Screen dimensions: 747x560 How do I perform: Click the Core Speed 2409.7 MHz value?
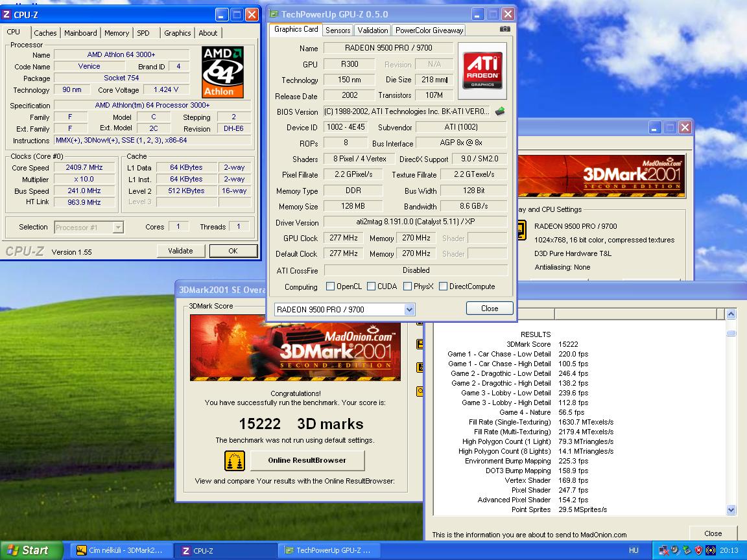[84, 168]
